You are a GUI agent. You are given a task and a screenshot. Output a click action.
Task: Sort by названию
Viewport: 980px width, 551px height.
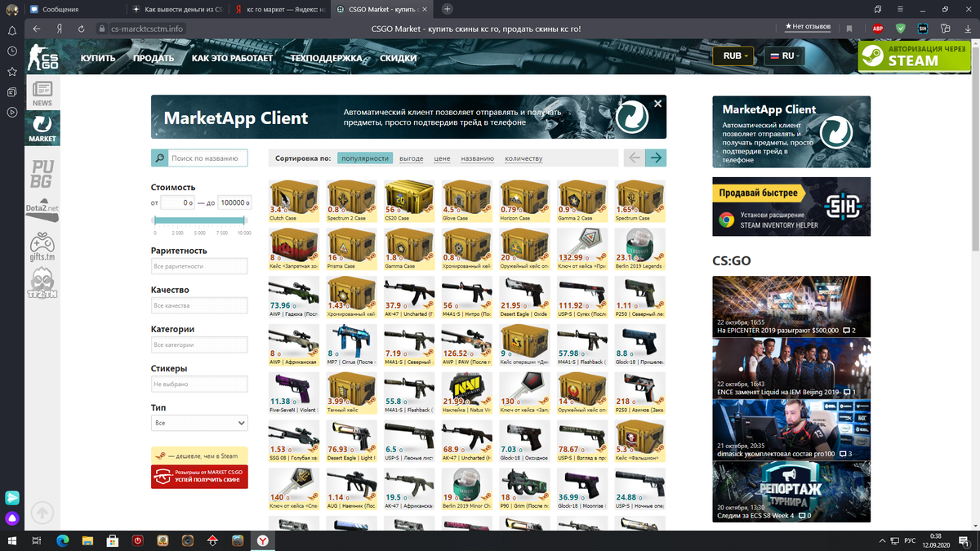[x=477, y=158]
